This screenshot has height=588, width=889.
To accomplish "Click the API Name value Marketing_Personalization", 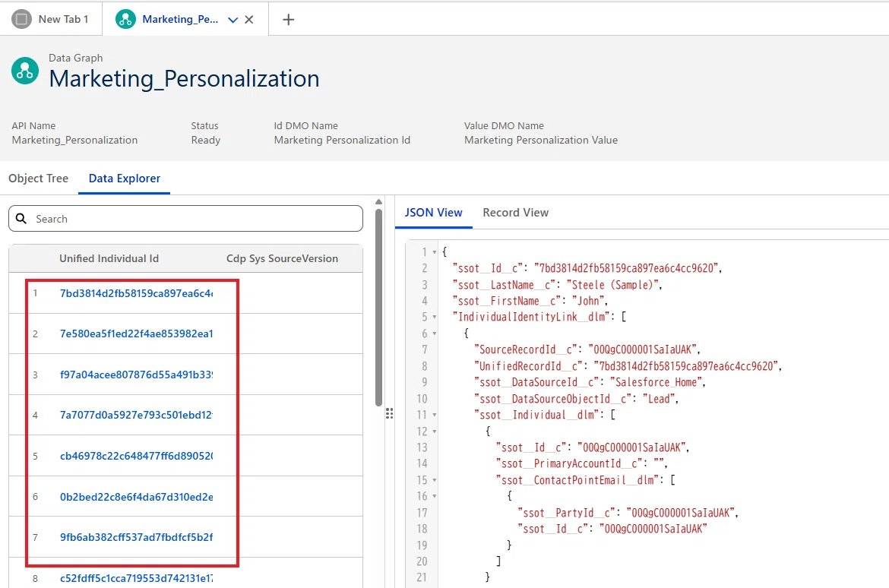I will [x=74, y=140].
